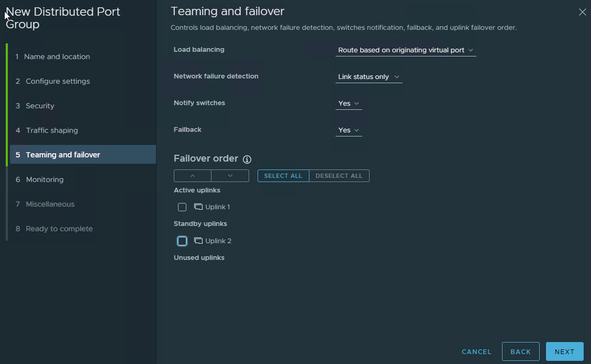Close the wizard with the X icon
The image size is (591, 364).
pyautogui.click(x=582, y=12)
